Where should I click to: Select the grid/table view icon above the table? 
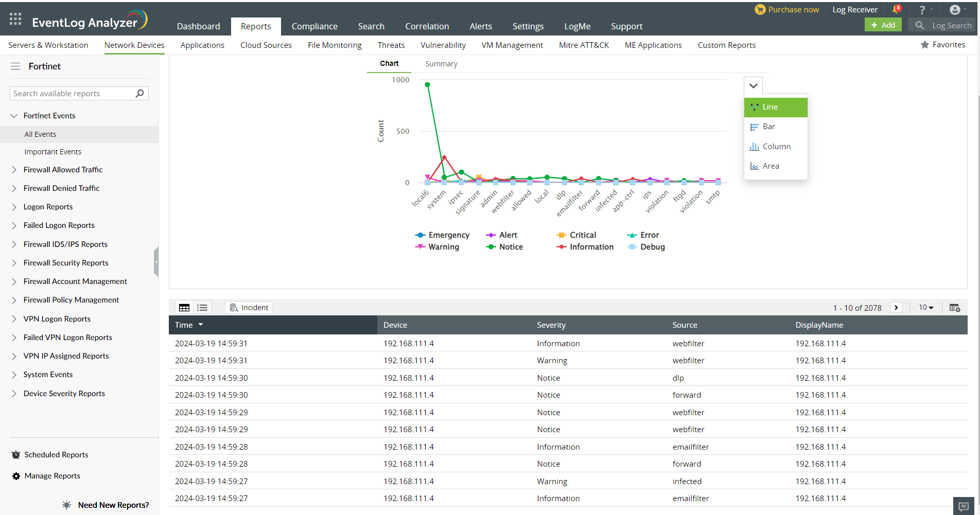click(x=184, y=307)
